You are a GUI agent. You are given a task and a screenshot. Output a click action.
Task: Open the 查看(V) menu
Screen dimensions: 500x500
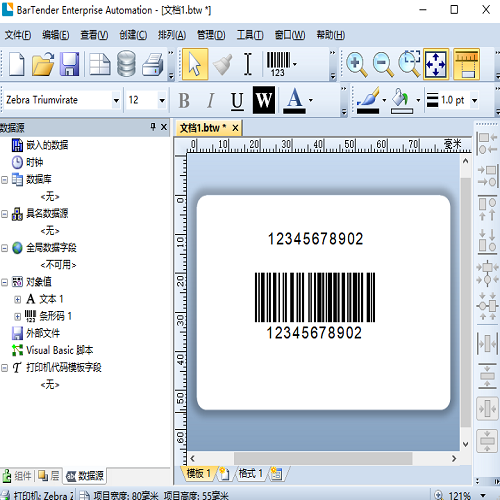pyautogui.click(x=94, y=35)
